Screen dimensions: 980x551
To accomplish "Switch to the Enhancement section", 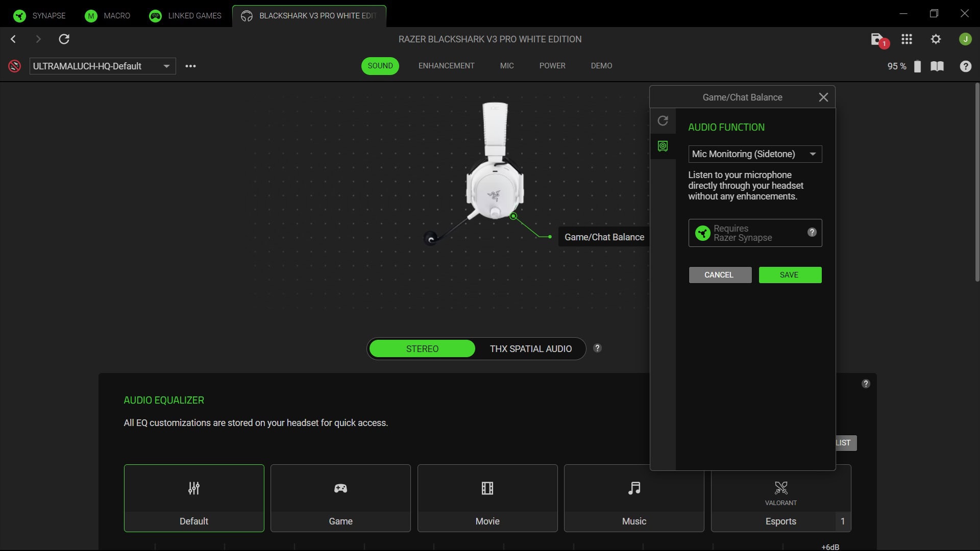I will click(447, 66).
